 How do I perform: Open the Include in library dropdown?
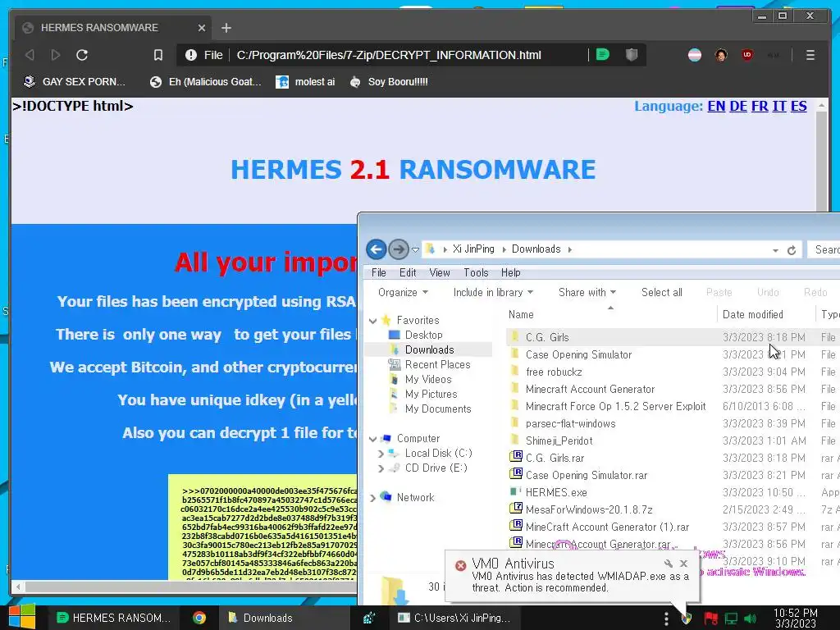pos(493,293)
